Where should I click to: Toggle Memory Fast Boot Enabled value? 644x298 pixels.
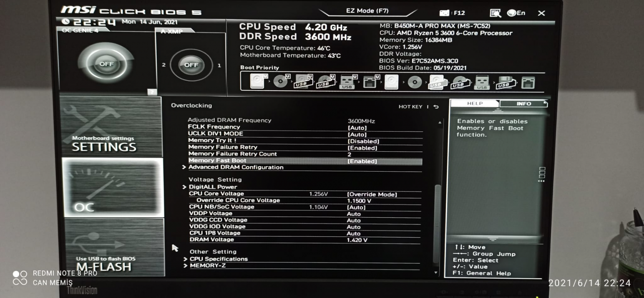pos(362,161)
